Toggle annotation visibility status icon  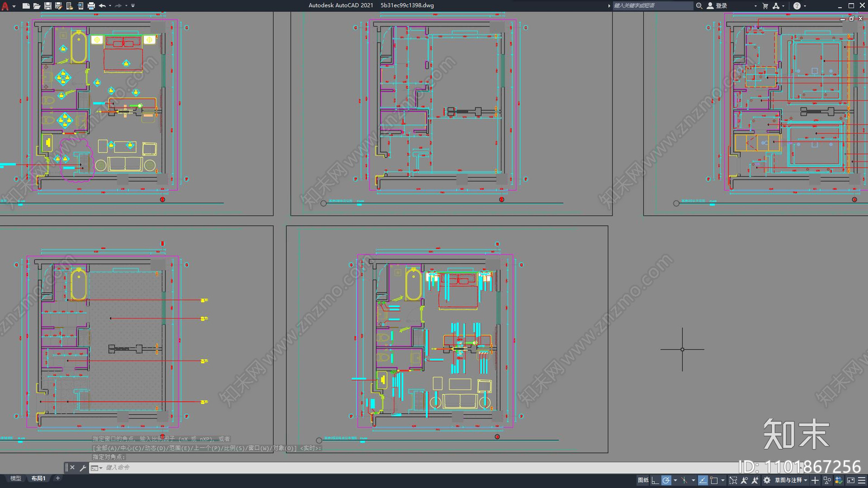click(x=744, y=480)
